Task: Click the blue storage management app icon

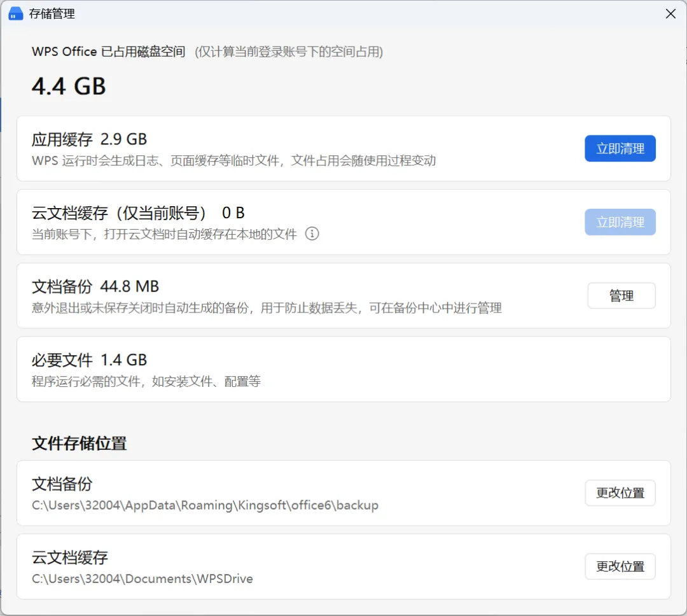Action: tap(15, 14)
